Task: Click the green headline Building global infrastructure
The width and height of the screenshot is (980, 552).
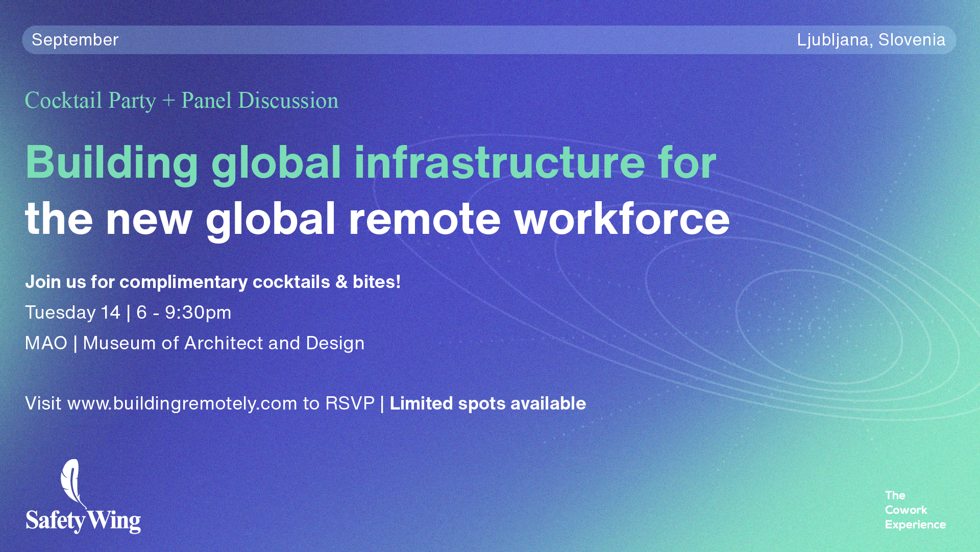Action: 371,162
